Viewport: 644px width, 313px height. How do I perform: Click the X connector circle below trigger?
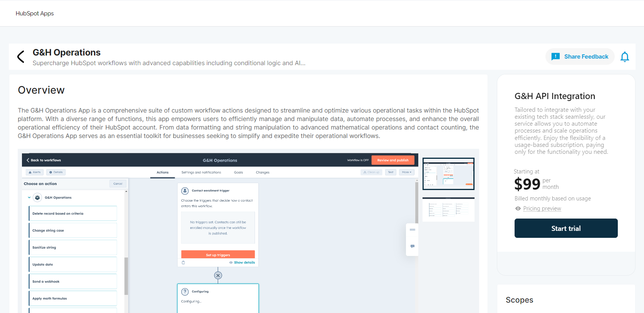click(x=218, y=275)
